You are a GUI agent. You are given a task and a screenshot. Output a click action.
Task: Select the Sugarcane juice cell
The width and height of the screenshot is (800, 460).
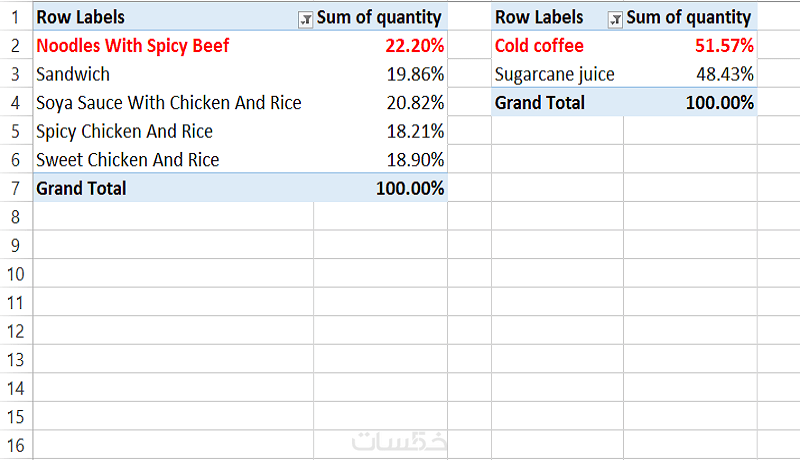[555, 74]
